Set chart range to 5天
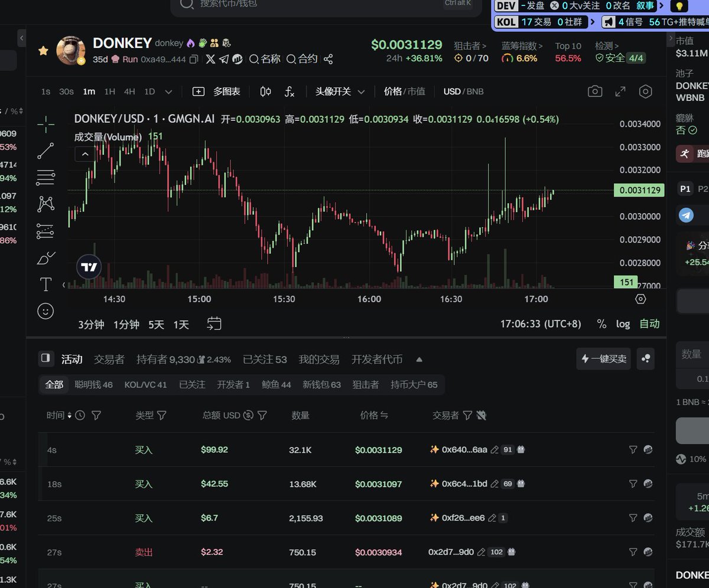The width and height of the screenshot is (709, 588). [x=156, y=324]
